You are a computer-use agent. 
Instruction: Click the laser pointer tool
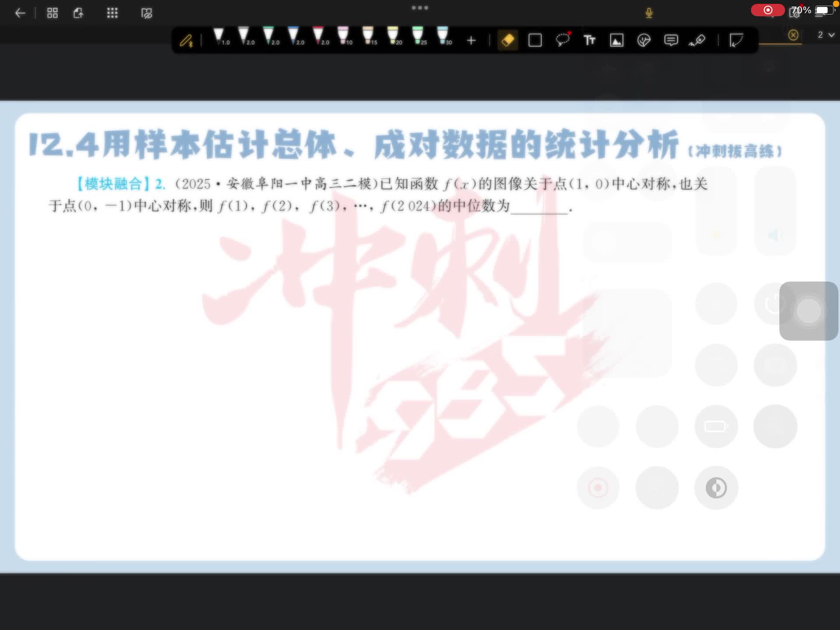click(x=697, y=40)
